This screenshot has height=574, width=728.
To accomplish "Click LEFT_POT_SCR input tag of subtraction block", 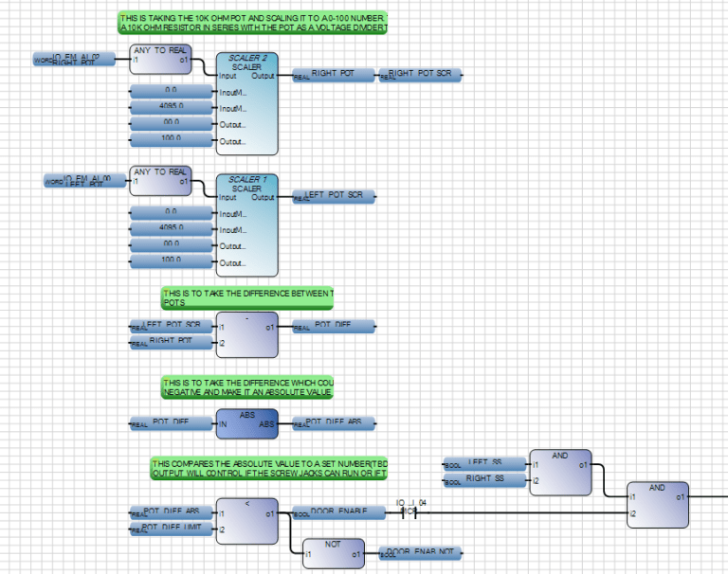I will pos(172,326).
